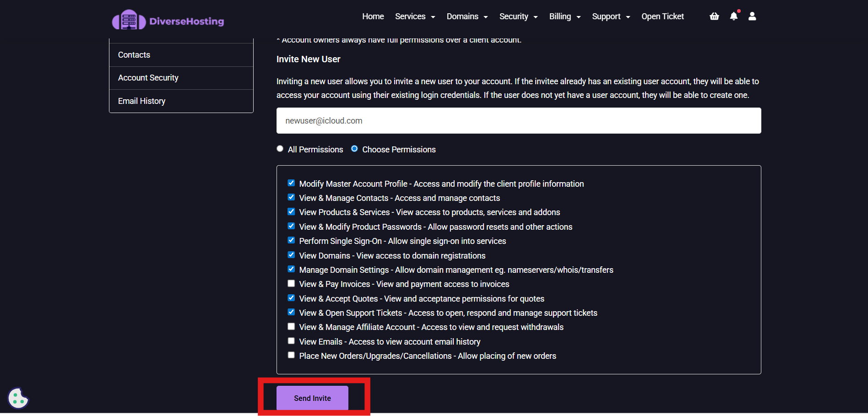Click the user account profile icon
Image resolution: width=868 pixels, height=416 pixels.
(x=752, y=16)
